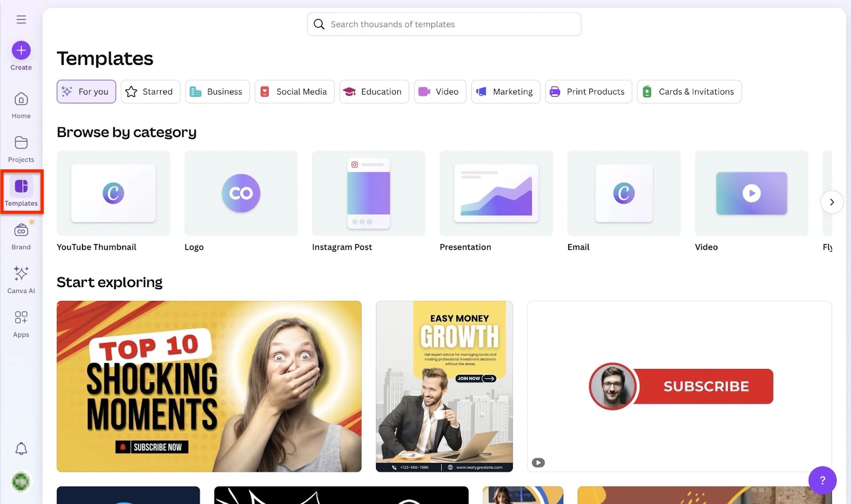Select the Education filter tab
Image resolution: width=851 pixels, height=504 pixels.
coord(374,91)
